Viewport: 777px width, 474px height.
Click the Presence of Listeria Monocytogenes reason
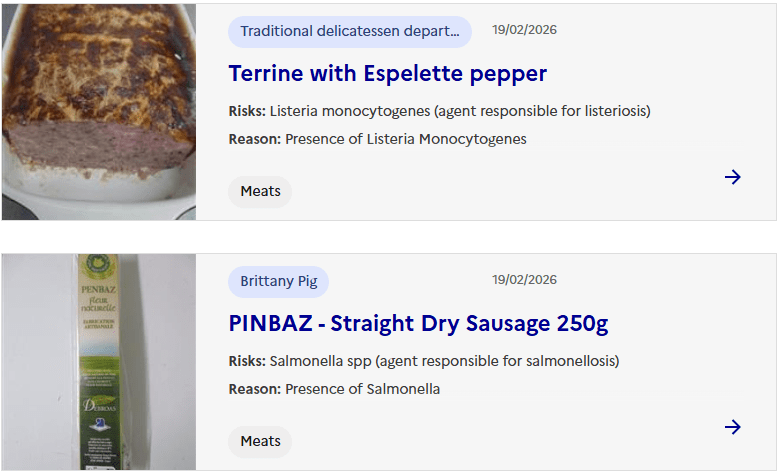[x=405, y=139]
